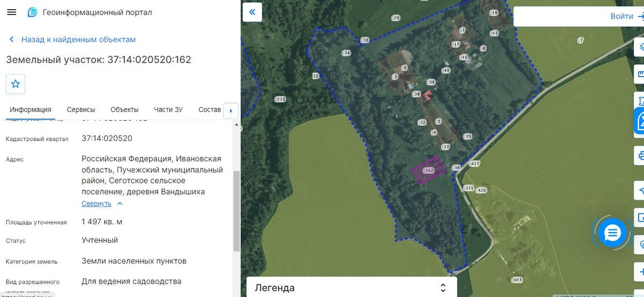Click parcel label 29 on map
This screenshot has width=644, height=297.
396,18
